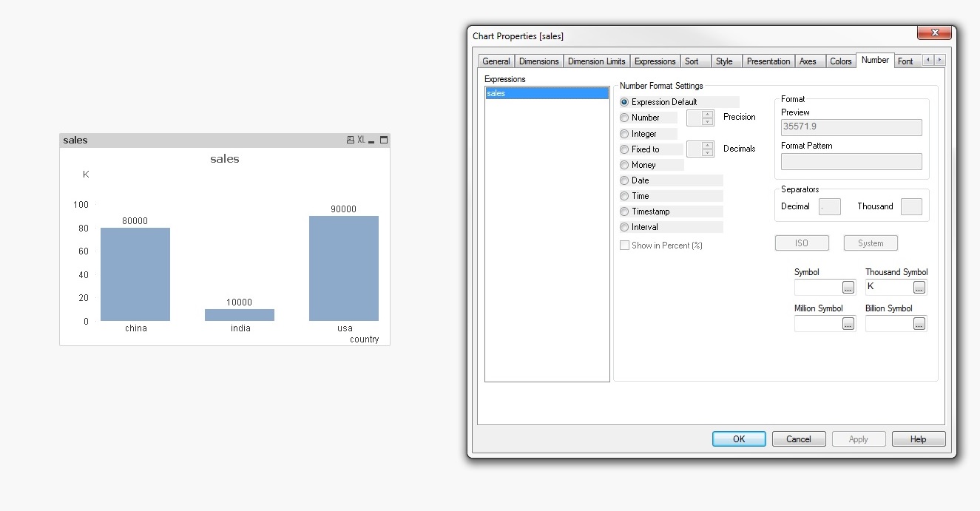
Task: Open the Million Symbol ellipsis button
Action: (x=848, y=324)
